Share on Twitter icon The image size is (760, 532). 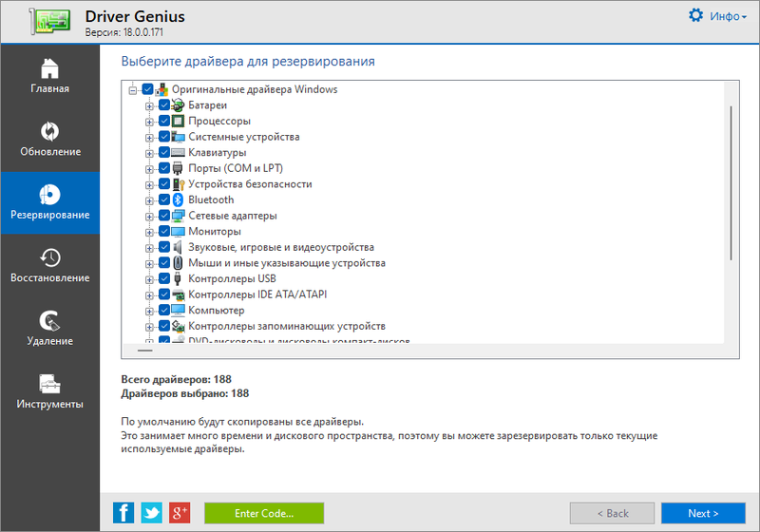(152, 513)
